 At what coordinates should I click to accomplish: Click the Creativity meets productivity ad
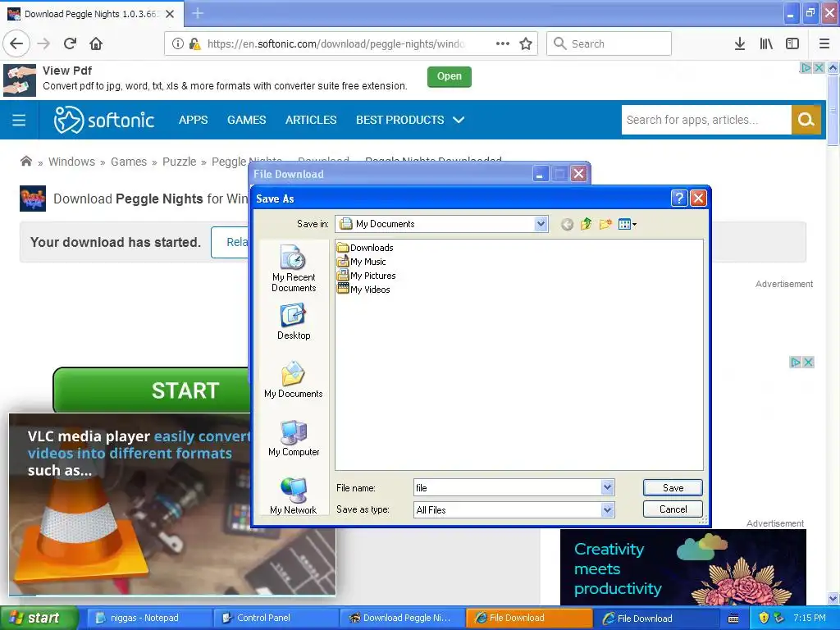pyautogui.click(x=683, y=568)
